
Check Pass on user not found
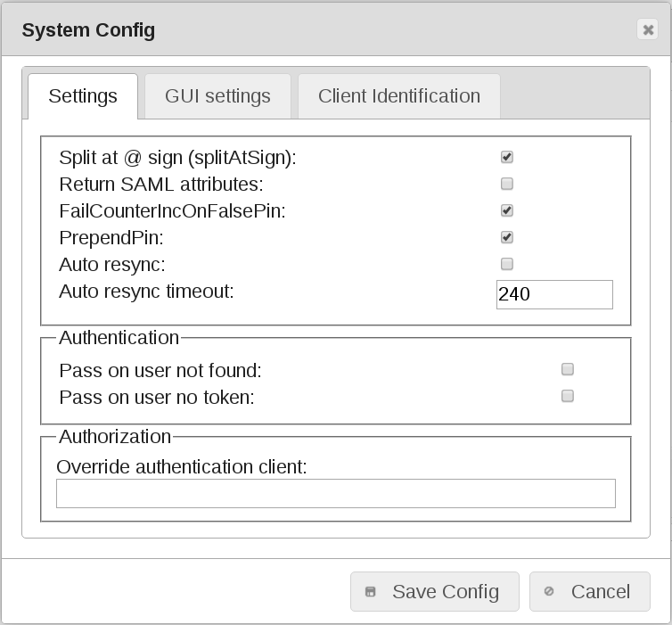568,369
